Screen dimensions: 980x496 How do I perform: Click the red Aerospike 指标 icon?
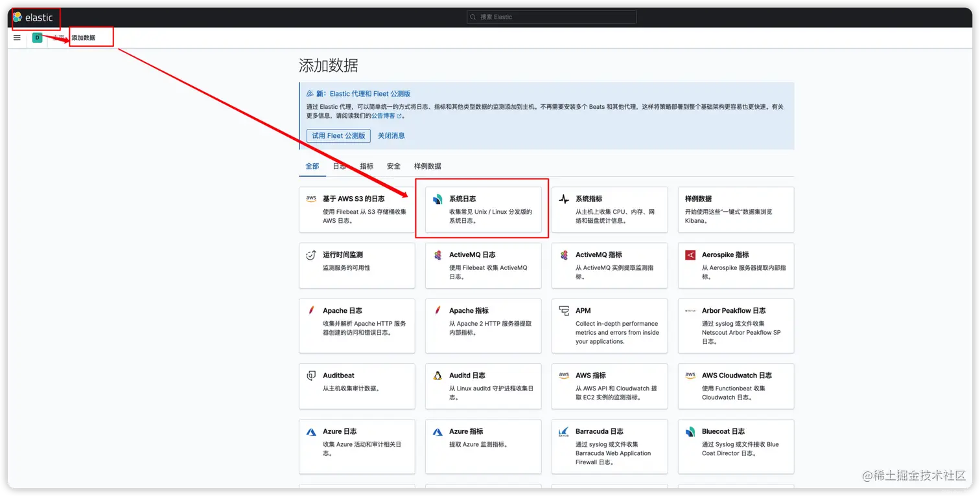[690, 254]
